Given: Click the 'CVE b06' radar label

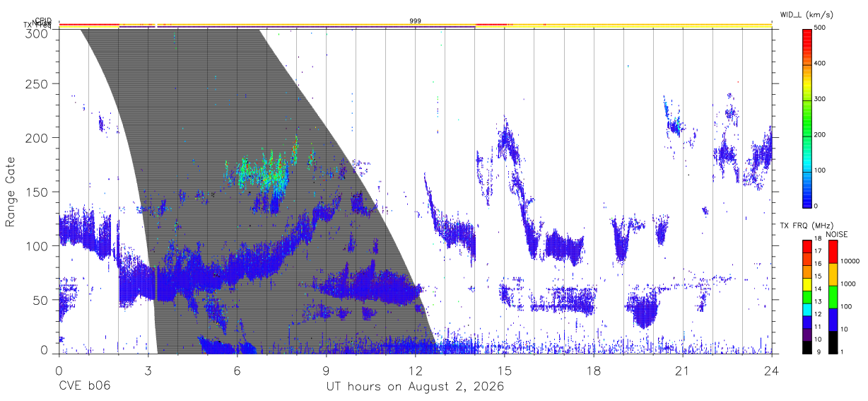Looking at the screenshot, I should (85, 387).
